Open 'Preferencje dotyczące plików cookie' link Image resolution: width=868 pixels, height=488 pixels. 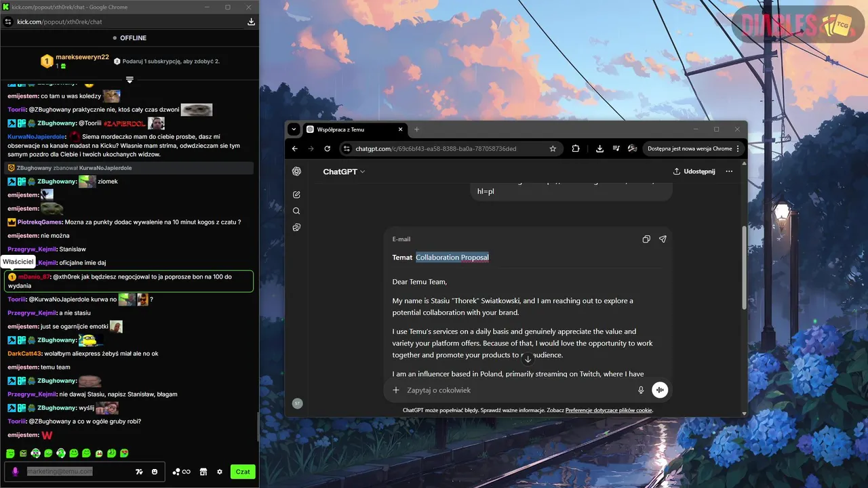(x=608, y=410)
